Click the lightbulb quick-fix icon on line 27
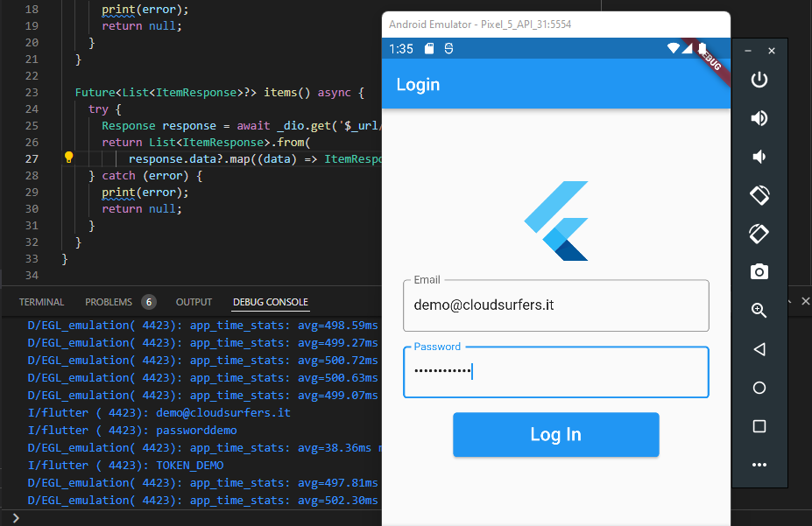 coord(68,158)
